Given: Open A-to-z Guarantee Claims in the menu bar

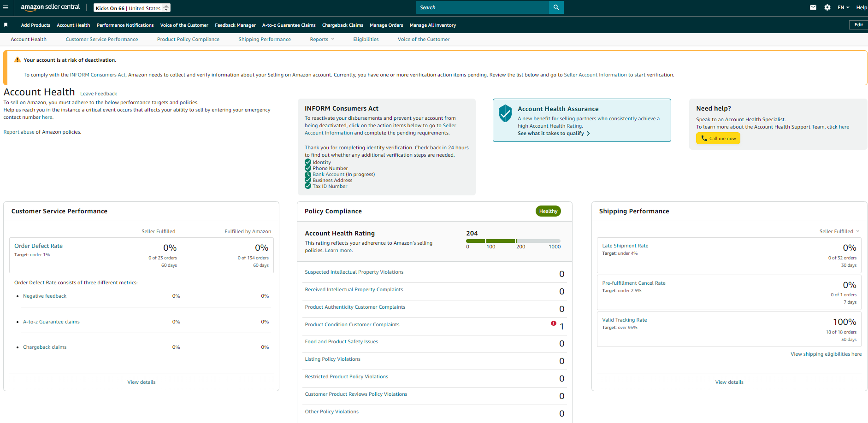Looking at the screenshot, I should [x=289, y=25].
